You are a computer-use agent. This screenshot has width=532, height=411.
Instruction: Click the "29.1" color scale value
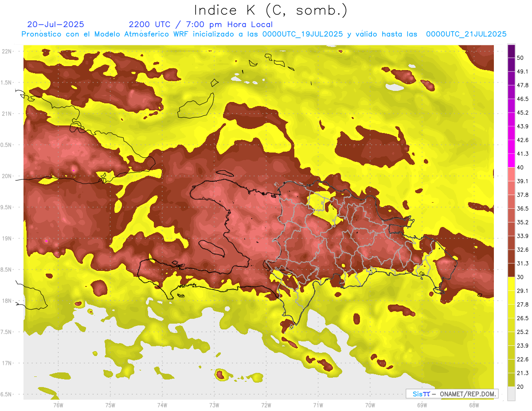pyautogui.click(x=523, y=291)
